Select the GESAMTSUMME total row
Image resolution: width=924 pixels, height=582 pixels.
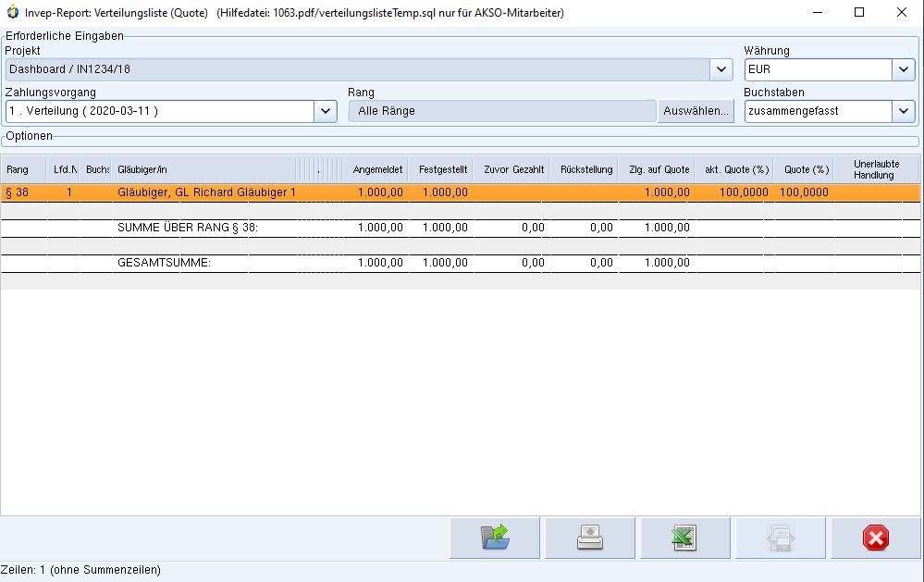click(165, 263)
